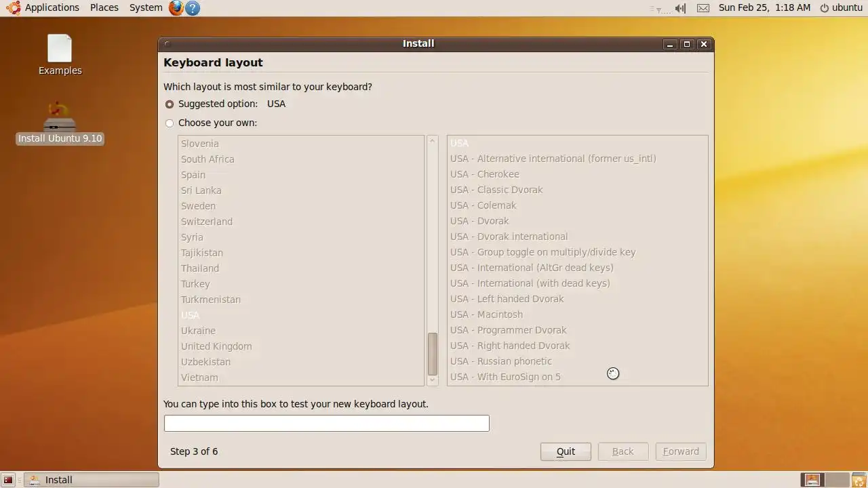
Task: Choose USA - Dvorak variant
Action: [578, 221]
